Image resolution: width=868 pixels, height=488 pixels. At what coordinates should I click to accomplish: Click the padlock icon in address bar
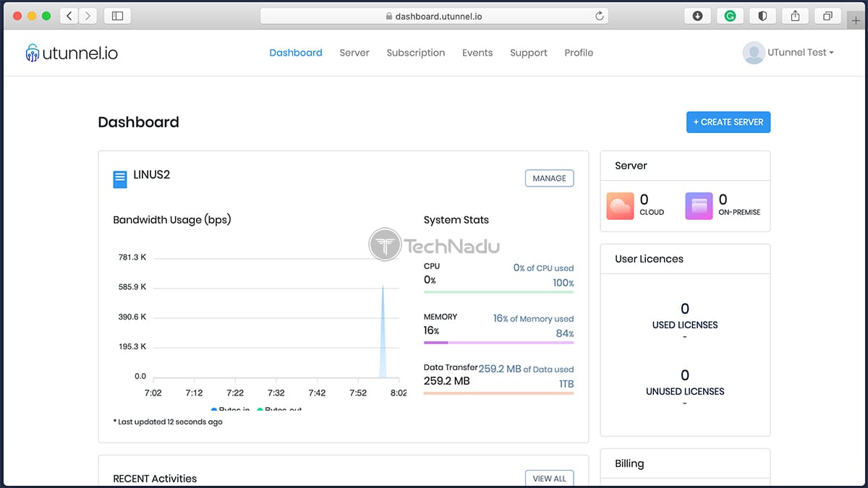[x=388, y=16]
